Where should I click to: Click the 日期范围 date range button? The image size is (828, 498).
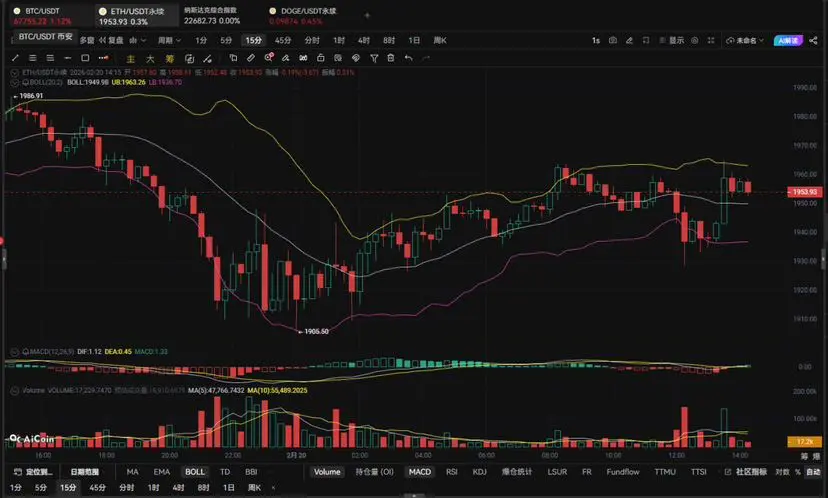pos(85,472)
